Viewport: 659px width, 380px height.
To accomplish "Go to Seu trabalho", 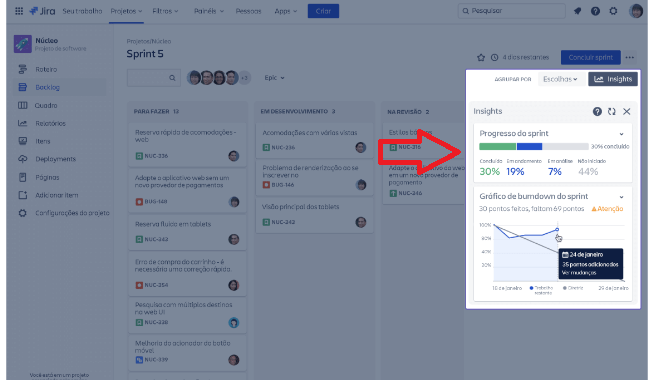I will (x=82, y=11).
